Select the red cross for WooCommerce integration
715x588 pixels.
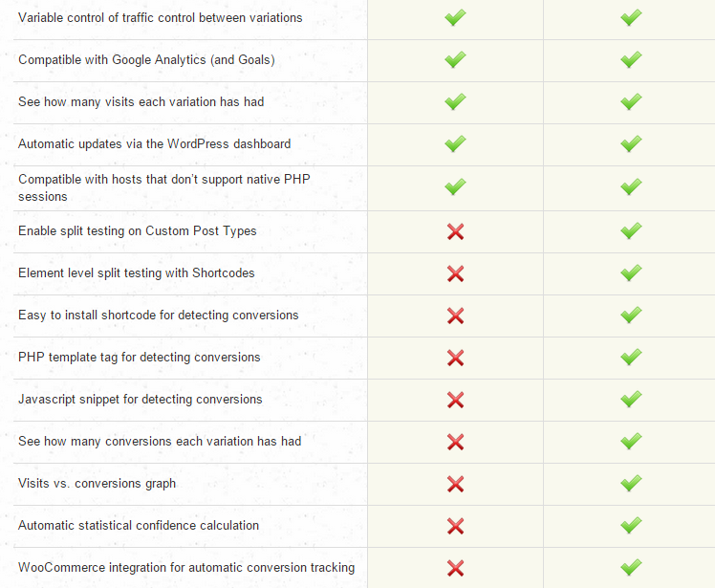[x=455, y=568]
